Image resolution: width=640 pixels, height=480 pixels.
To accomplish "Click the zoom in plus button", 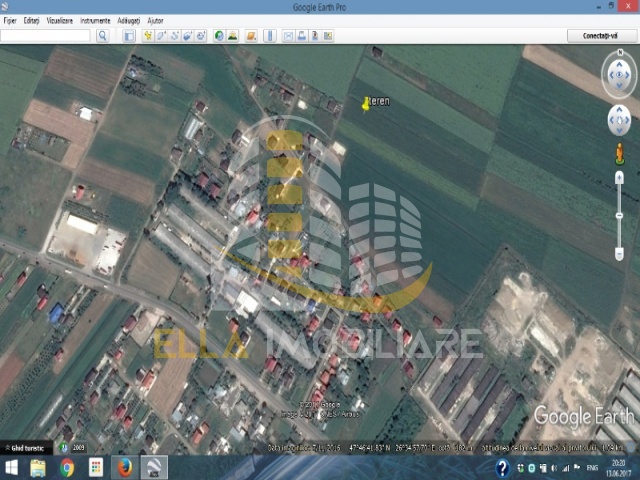I will 619,177.
